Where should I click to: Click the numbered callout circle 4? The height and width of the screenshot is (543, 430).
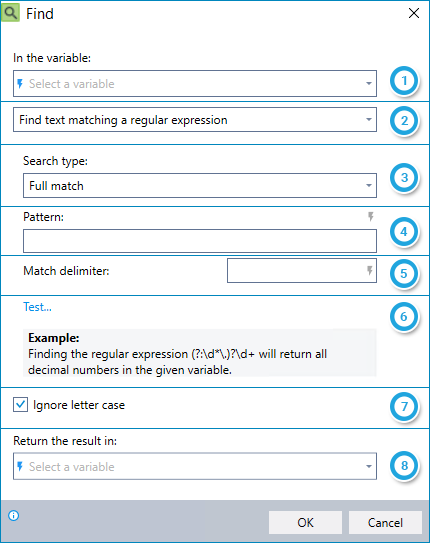404,232
